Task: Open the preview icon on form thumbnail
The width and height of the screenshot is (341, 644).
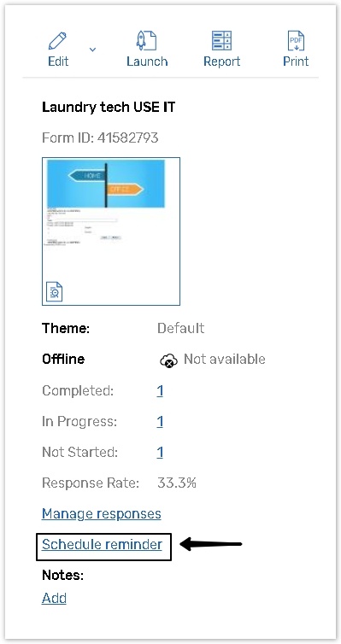Action: click(x=54, y=291)
